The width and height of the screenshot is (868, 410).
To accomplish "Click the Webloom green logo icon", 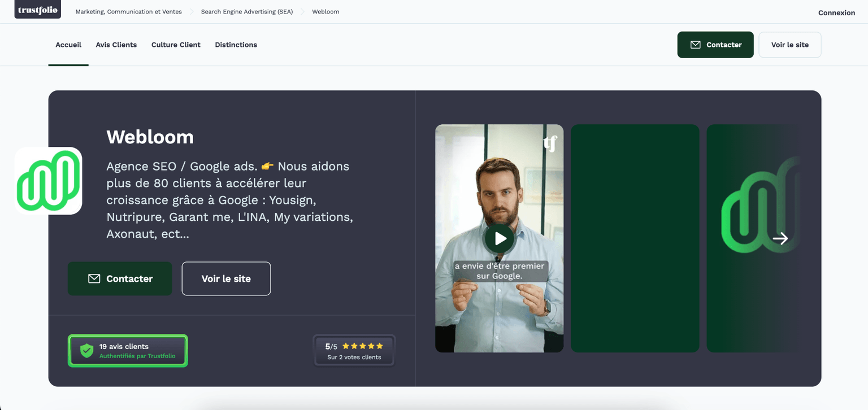I will (x=49, y=181).
